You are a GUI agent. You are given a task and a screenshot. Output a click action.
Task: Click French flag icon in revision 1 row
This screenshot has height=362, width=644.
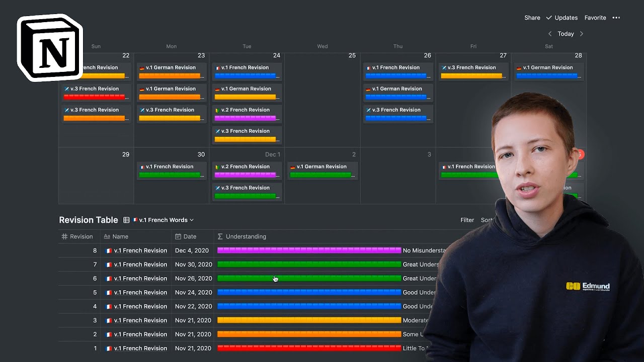pos(108,348)
